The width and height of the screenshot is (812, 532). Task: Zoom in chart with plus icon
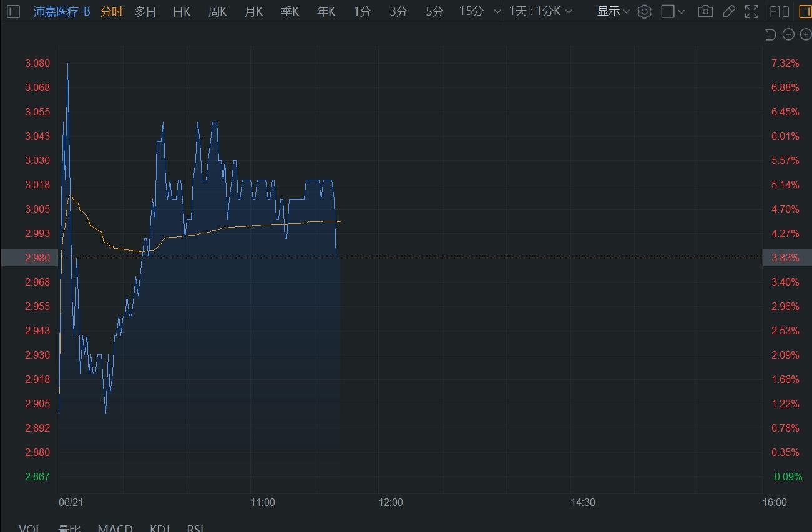805,34
